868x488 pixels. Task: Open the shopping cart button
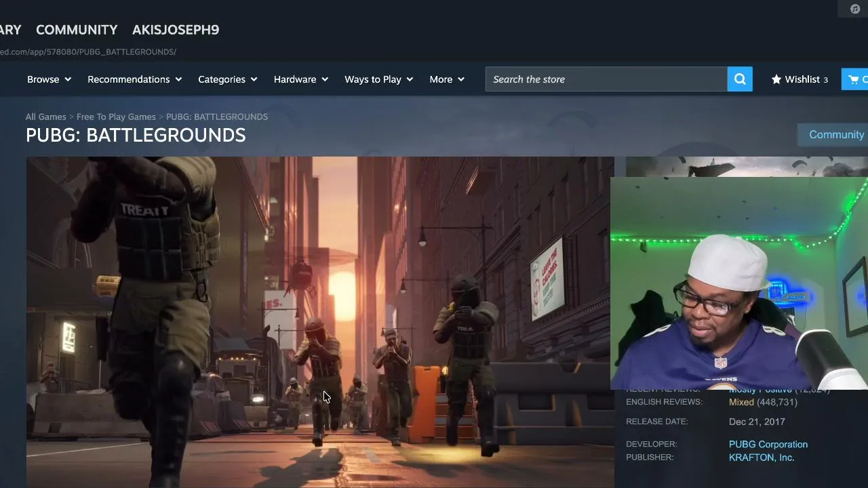pos(855,79)
